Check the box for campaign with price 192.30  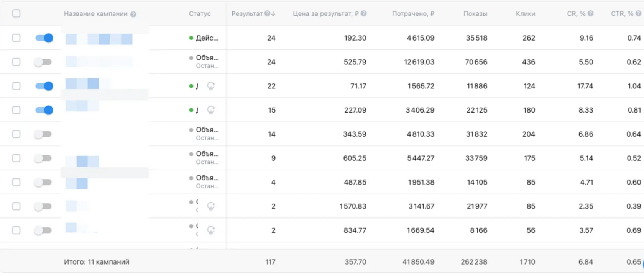tap(16, 38)
